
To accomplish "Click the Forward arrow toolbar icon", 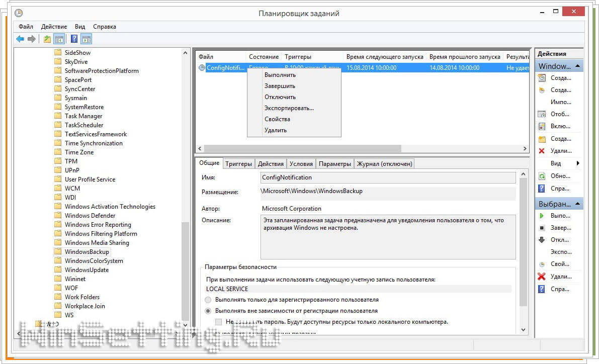I will point(32,39).
